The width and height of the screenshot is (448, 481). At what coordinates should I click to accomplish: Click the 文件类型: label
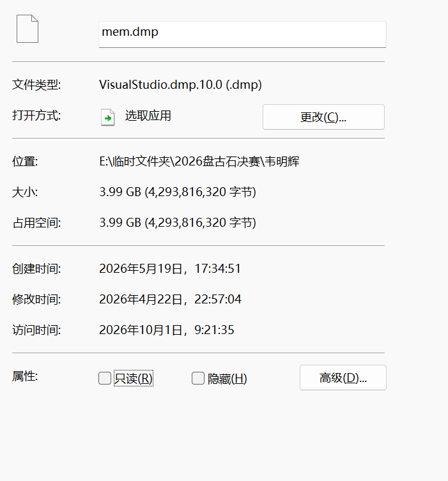tap(36, 85)
